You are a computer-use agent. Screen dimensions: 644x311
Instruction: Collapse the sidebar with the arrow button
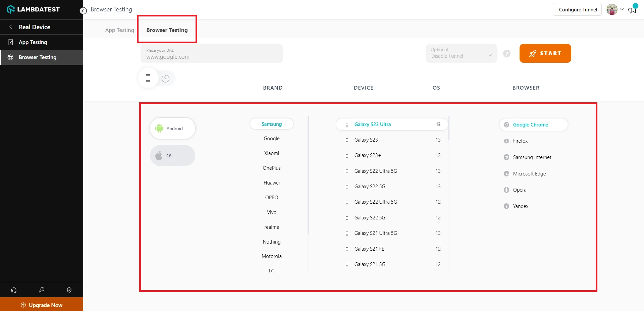coord(83,11)
